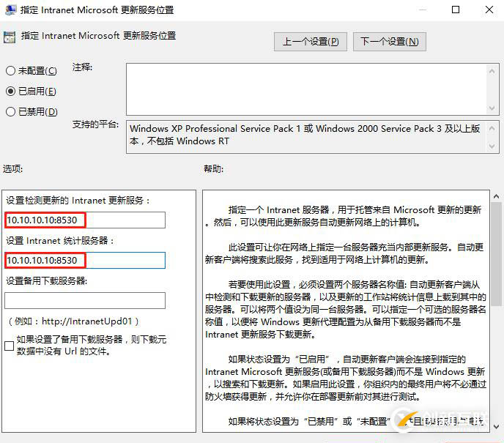
Task: Click the help paragraph starting 若要使用此设置
Action: tap(346, 309)
